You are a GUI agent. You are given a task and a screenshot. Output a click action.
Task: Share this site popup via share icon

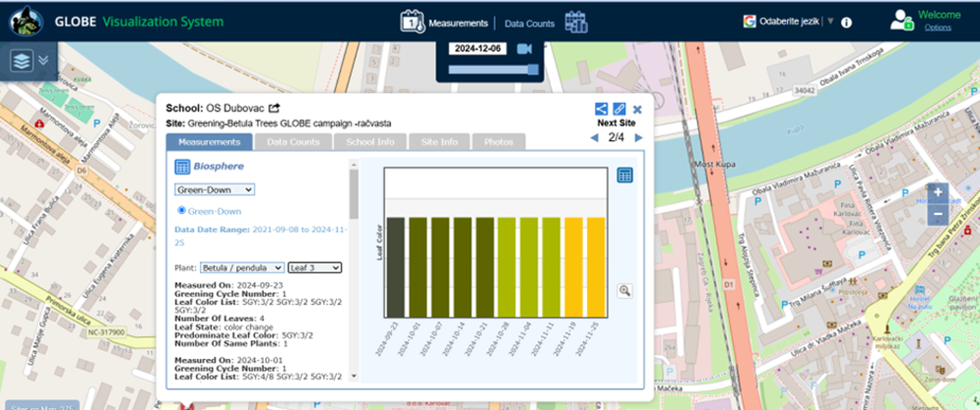coord(601,109)
